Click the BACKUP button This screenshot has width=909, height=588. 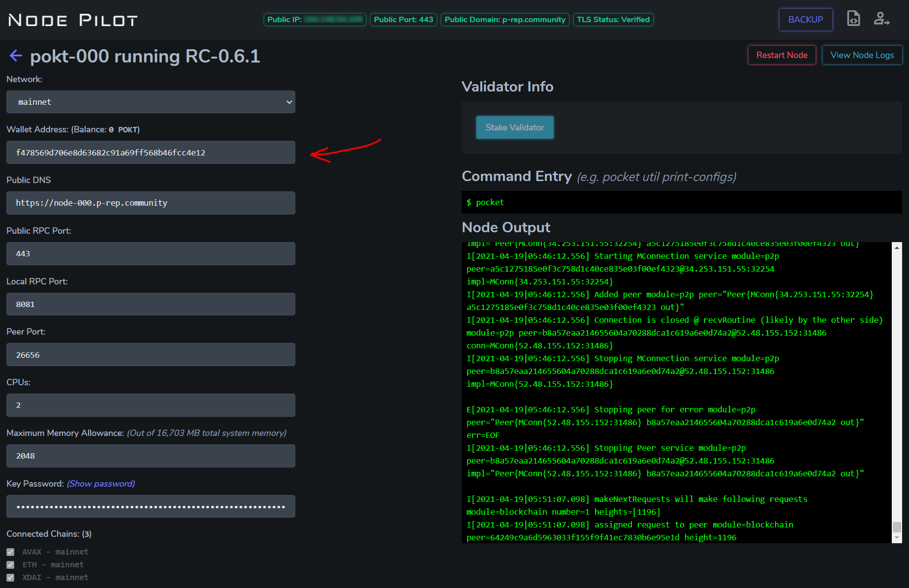coord(806,20)
